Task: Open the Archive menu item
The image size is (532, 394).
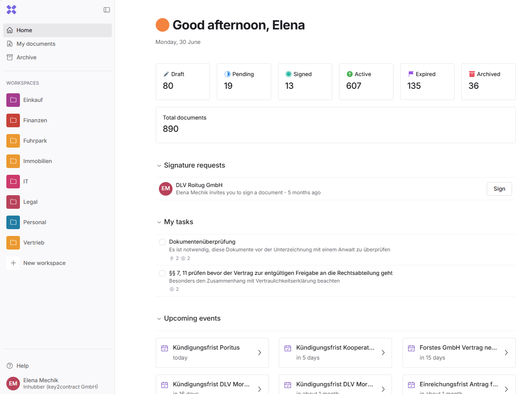Action: coord(26,58)
